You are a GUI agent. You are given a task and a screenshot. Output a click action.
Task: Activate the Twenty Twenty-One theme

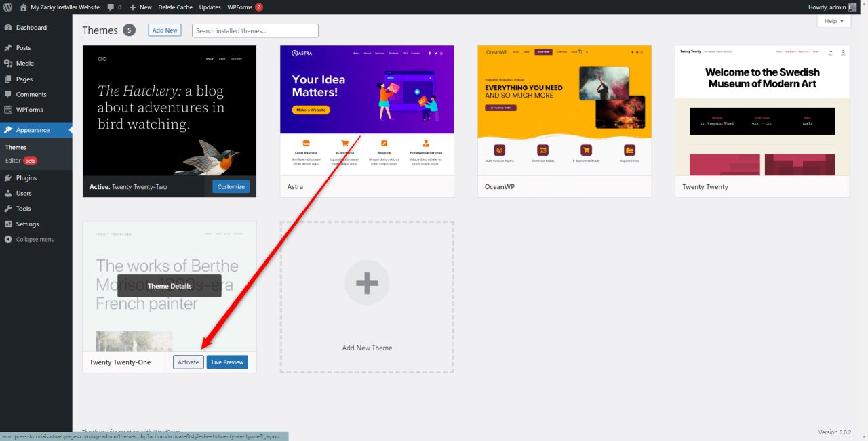click(x=188, y=362)
